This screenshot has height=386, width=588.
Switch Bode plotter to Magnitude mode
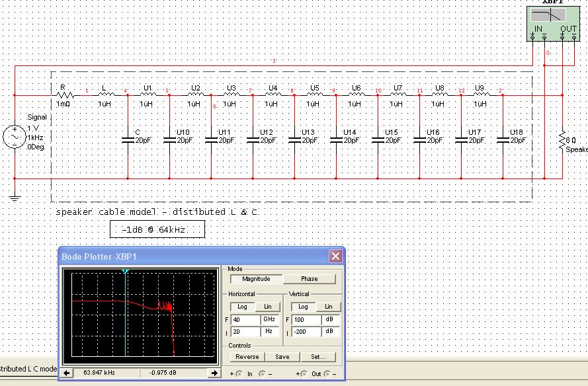tap(256, 279)
